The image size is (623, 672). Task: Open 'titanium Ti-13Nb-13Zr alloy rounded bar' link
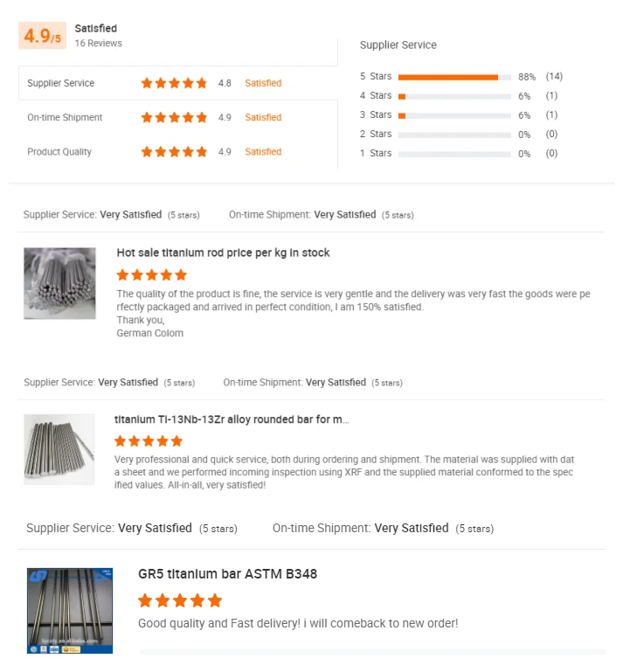[x=232, y=419]
